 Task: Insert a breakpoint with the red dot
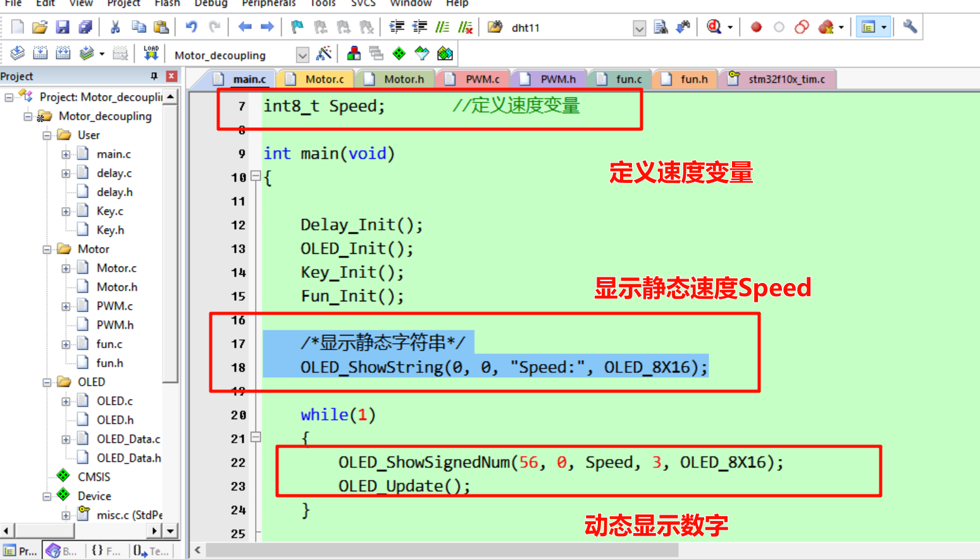coord(756,27)
